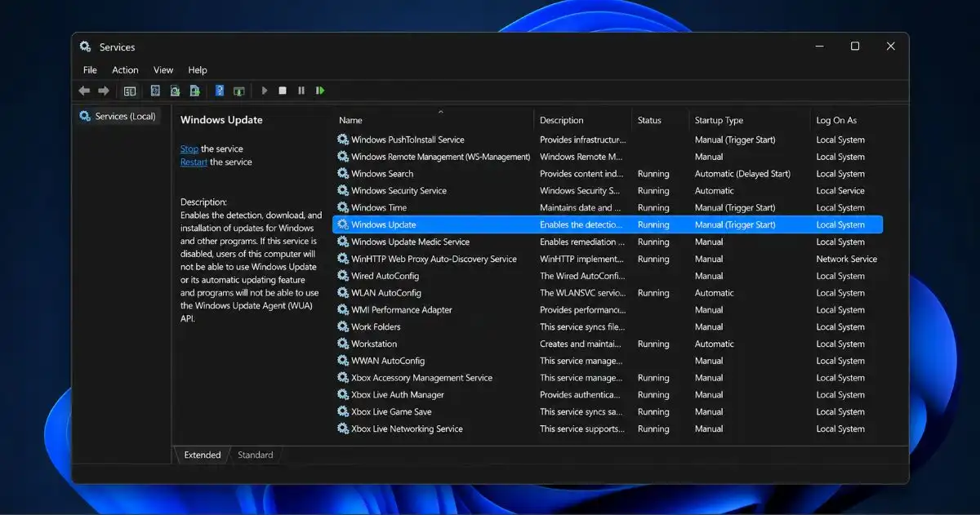Click 'Windows Update' heading in details pane
Image resolution: width=980 pixels, height=515 pixels.
click(221, 120)
